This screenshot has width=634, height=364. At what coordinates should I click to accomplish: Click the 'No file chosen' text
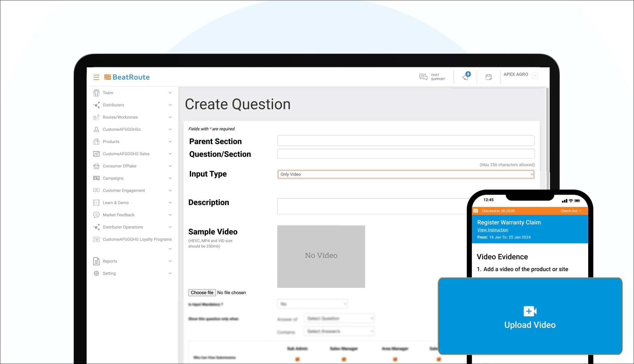pyautogui.click(x=231, y=292)
